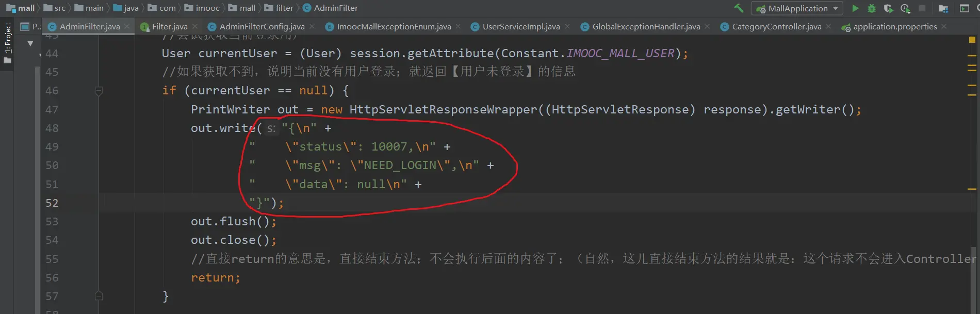Click the AdminFilter class breadcrumb
This screenshot has width=980, height=314.
click(330, 8)
